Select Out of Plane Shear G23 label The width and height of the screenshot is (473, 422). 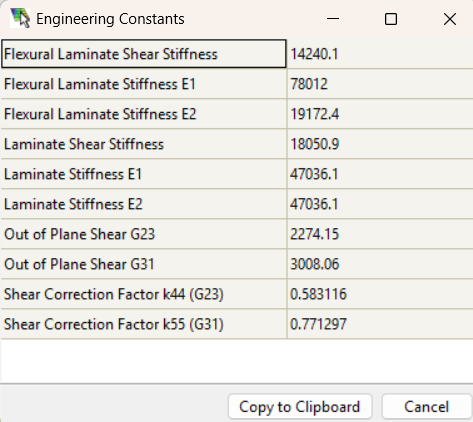coord(79,234)
